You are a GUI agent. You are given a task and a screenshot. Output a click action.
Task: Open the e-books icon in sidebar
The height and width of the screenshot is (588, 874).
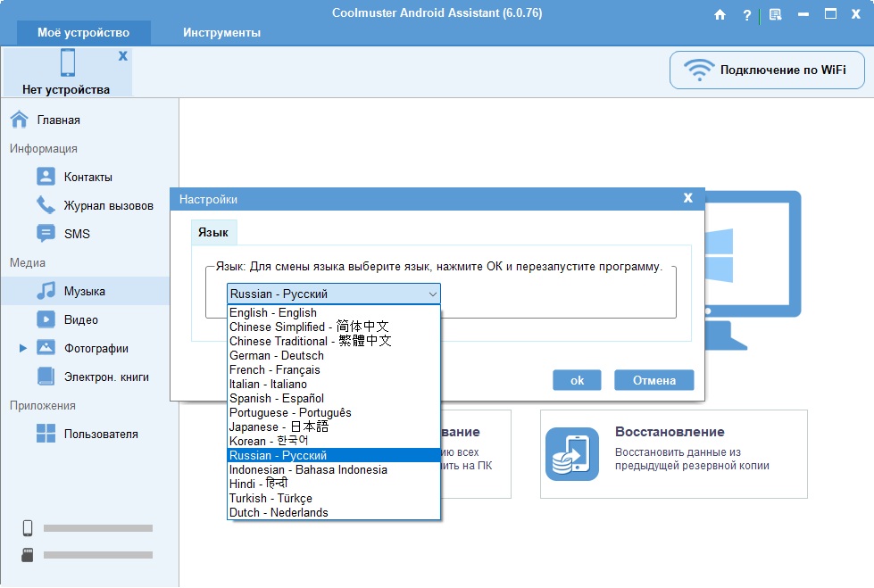(46, 377)
